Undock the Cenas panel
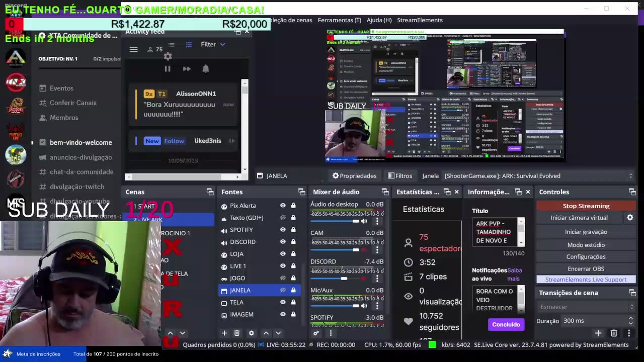 (210, 192)
